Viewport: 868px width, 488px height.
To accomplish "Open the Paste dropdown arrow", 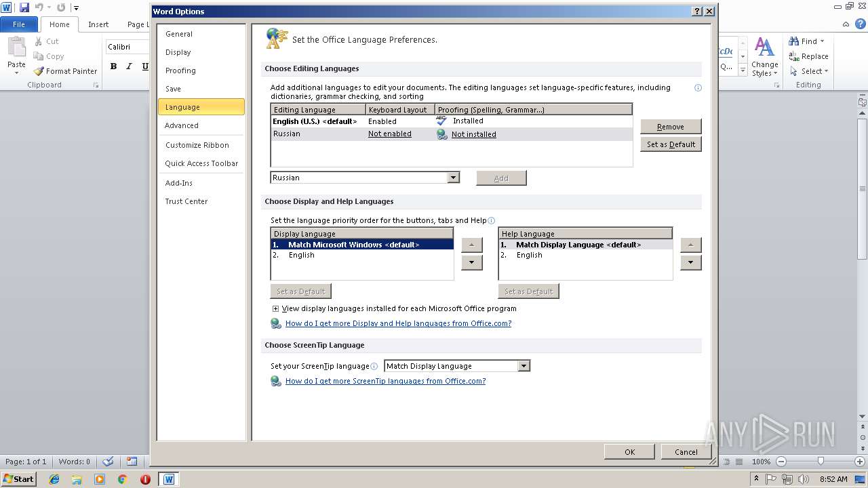I will tap(16, 73).
